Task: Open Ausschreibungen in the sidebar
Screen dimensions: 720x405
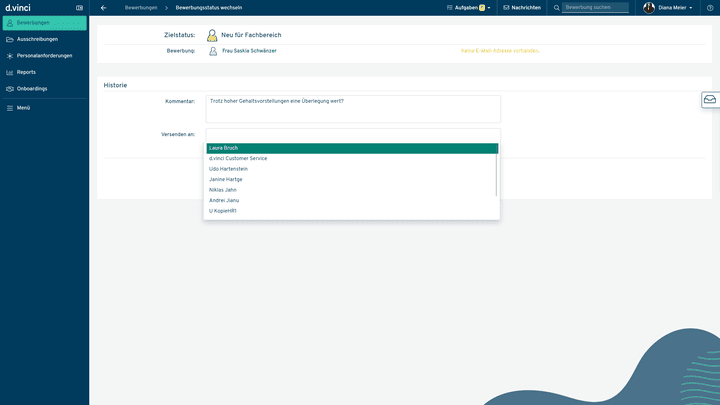Action: tap(37, 39)
